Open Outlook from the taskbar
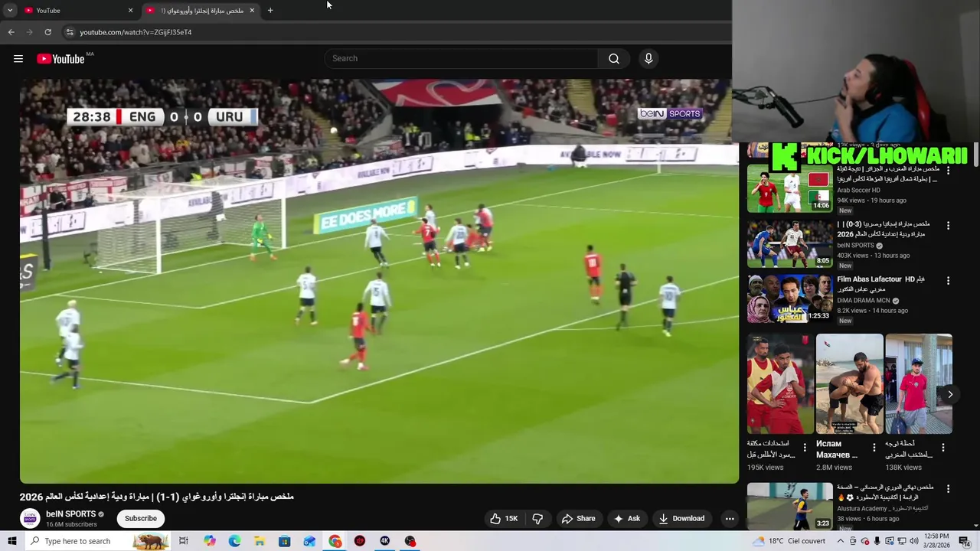This screenshot has height=551, width=980. point(309,541)
